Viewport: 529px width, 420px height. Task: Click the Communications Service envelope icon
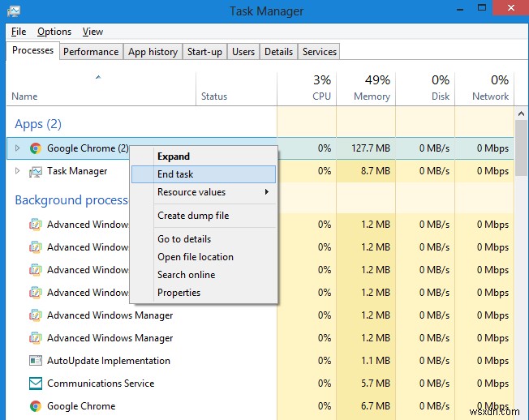pyautogui.click(x=36, y=384)
